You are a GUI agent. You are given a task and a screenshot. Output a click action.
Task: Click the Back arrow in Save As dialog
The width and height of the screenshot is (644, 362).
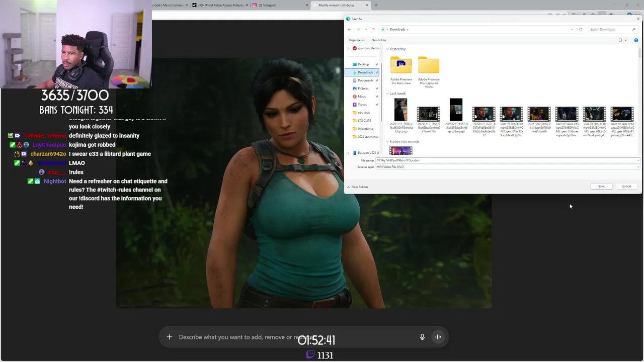pos(349,29)
